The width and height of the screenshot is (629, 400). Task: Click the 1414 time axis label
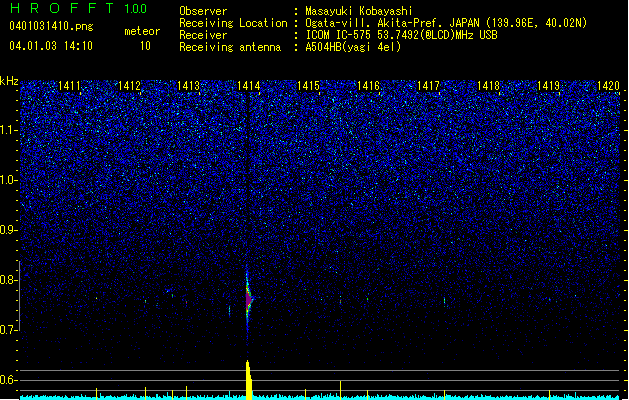pyautogui.click(x=249, y=86)
